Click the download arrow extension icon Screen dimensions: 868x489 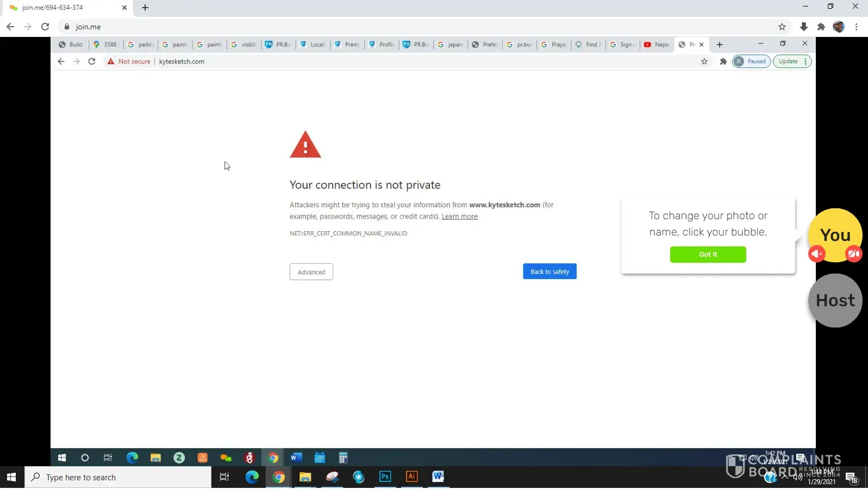pyautogui.click(x=804, y=27)
